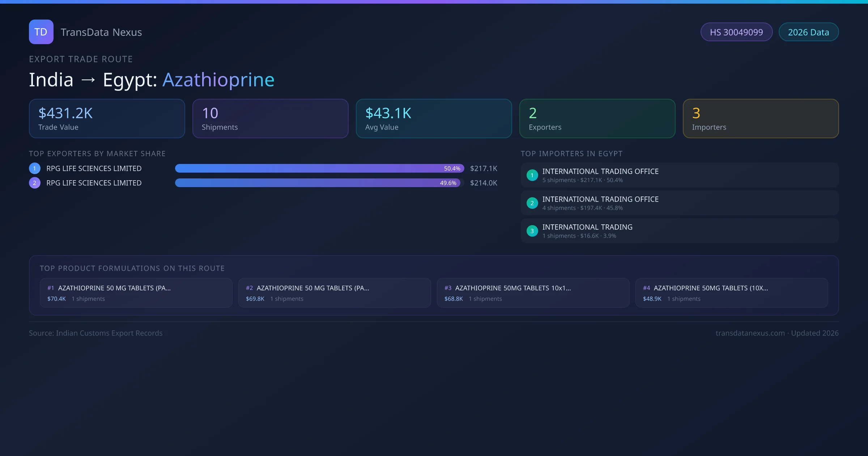
Task: Click the #1 marker on AZATHIOPRINE 50 MG TABLETS
Action: (50, 288)
